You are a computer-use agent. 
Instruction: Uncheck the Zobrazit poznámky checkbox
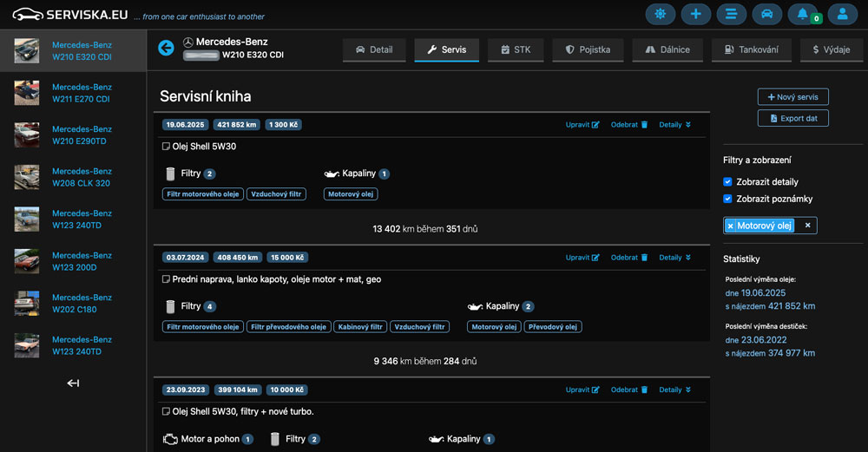pos(728,200)
